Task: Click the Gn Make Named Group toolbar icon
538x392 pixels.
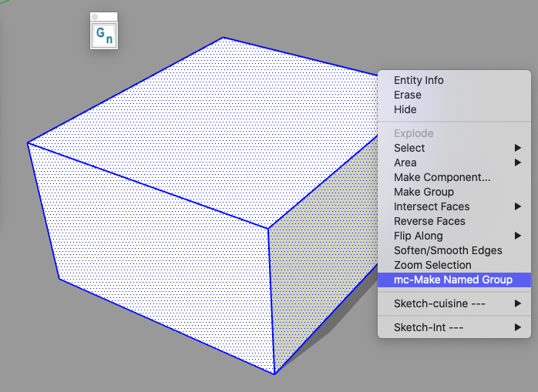Action: click(x=104, y=35)
